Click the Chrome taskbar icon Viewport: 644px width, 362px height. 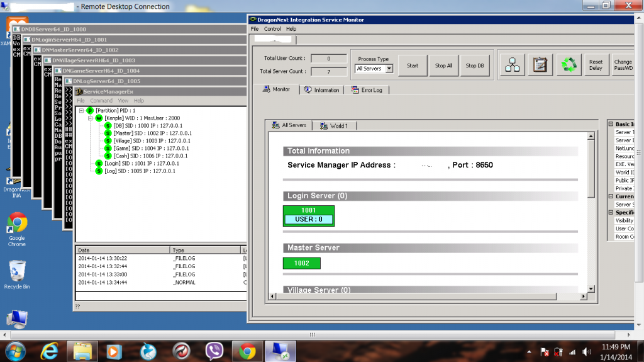247,352
